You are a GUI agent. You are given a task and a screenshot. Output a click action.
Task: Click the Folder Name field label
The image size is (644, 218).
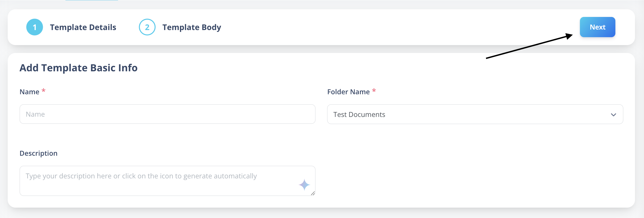pyautogui.click(x=348, y=92)
